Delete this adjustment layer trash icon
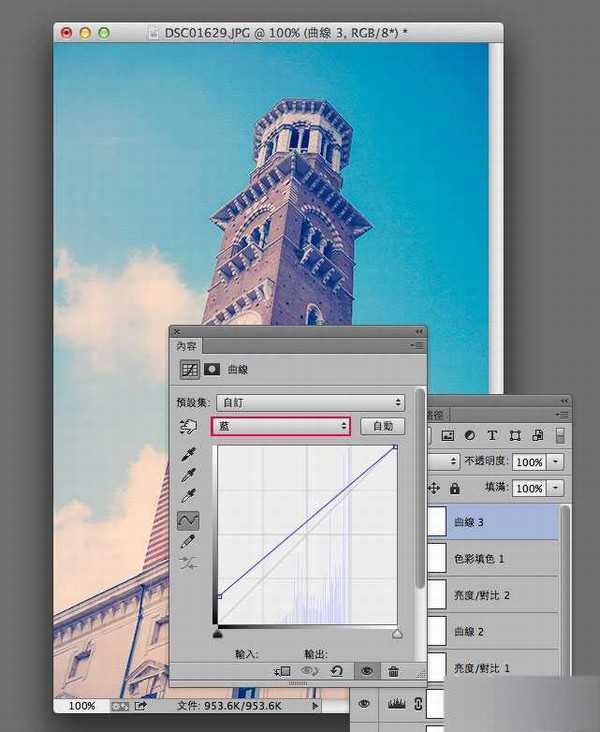 (393, 671)
